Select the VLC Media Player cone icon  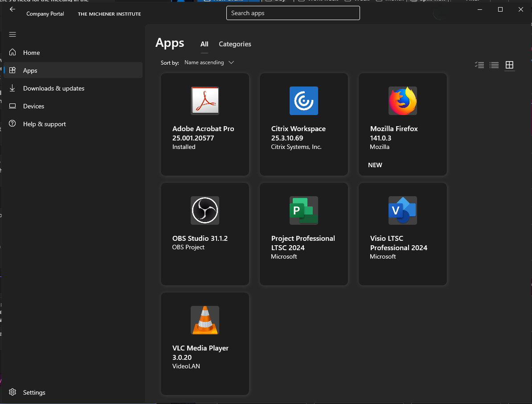coord(205,320)
